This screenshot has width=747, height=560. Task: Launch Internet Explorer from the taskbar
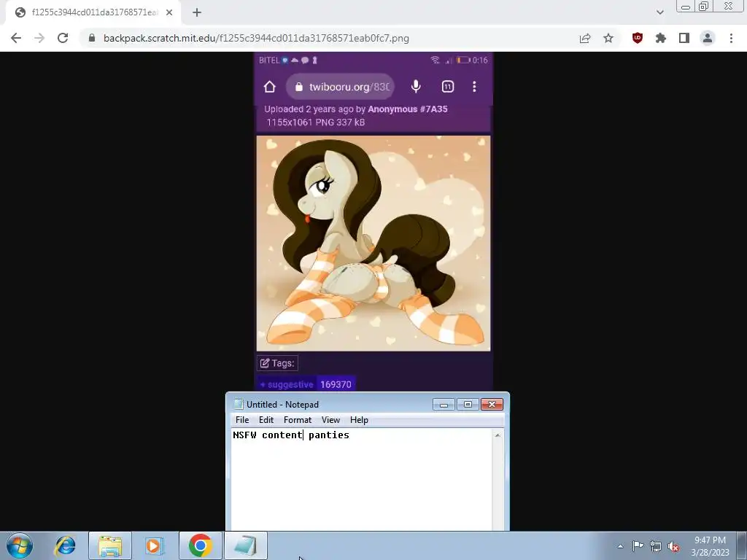point(65,545)
